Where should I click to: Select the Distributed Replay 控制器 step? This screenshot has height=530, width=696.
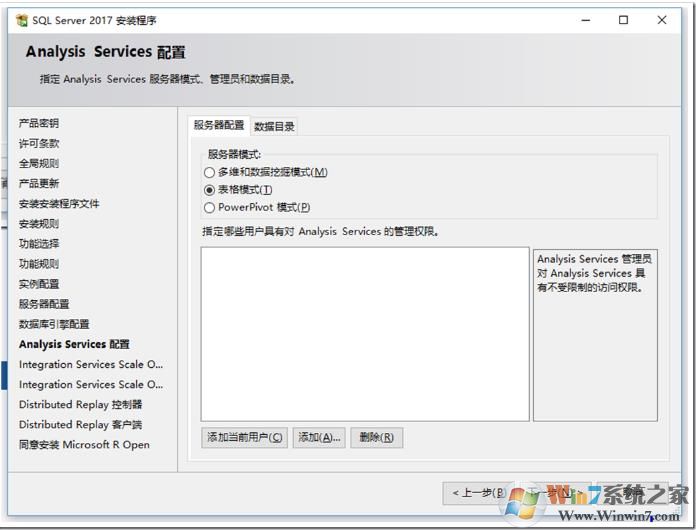coord(80,404)
